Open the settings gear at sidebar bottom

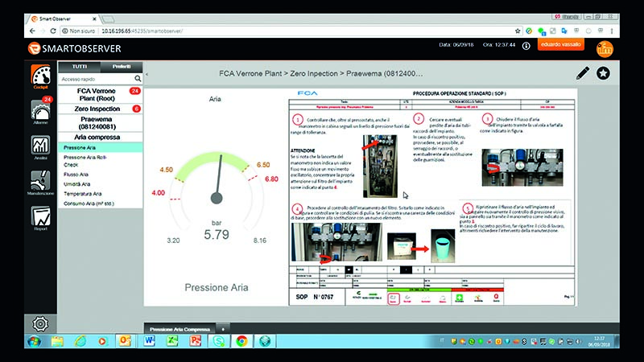pyautogui.click(x=40, y=324)
